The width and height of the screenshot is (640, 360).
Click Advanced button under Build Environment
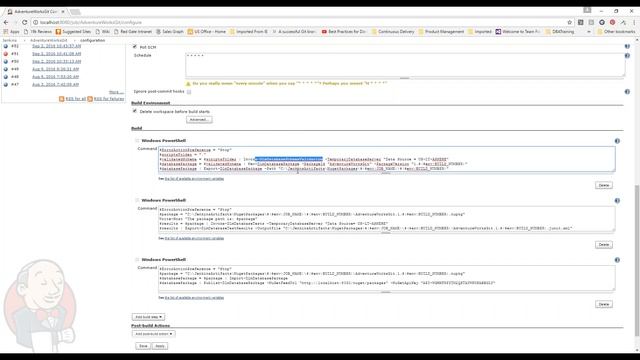click(x=199, y=120)
